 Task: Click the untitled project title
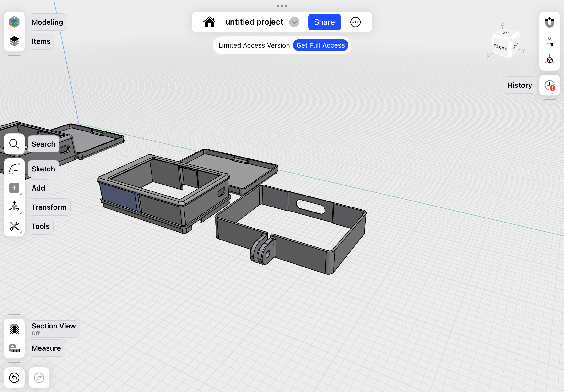pyautogui.click(x=254, y=22)
